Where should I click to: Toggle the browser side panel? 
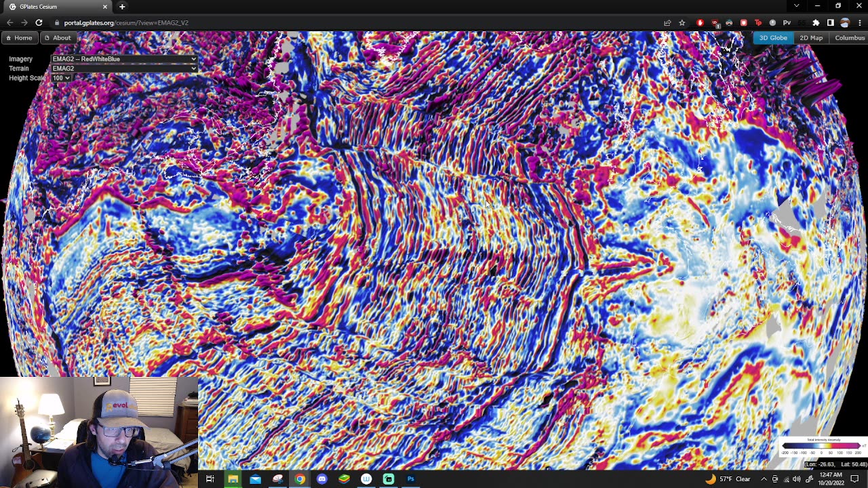click(830, 23)
